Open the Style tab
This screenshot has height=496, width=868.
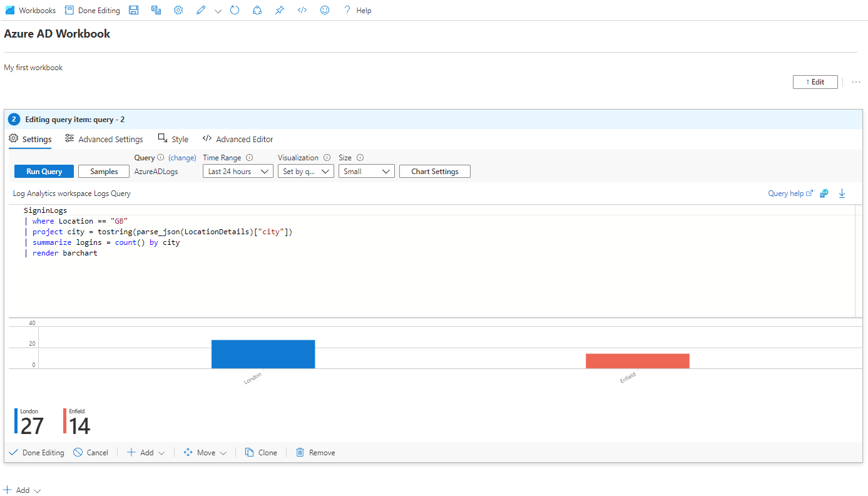pyautogui.click(x=173, y=139)
